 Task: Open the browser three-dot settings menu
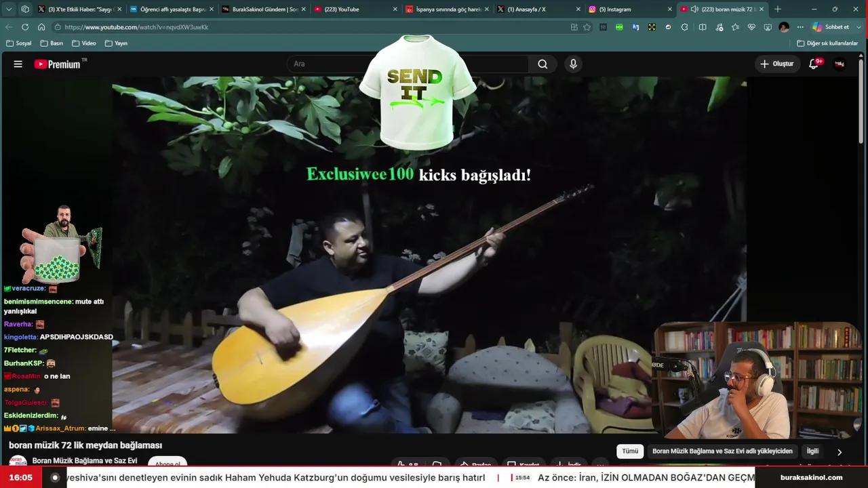[x=800, y=27]
